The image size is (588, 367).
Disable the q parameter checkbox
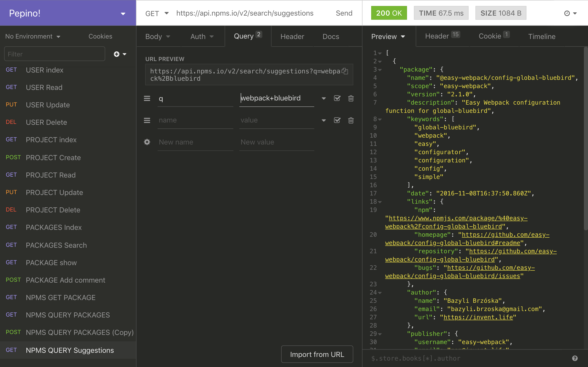337,98
